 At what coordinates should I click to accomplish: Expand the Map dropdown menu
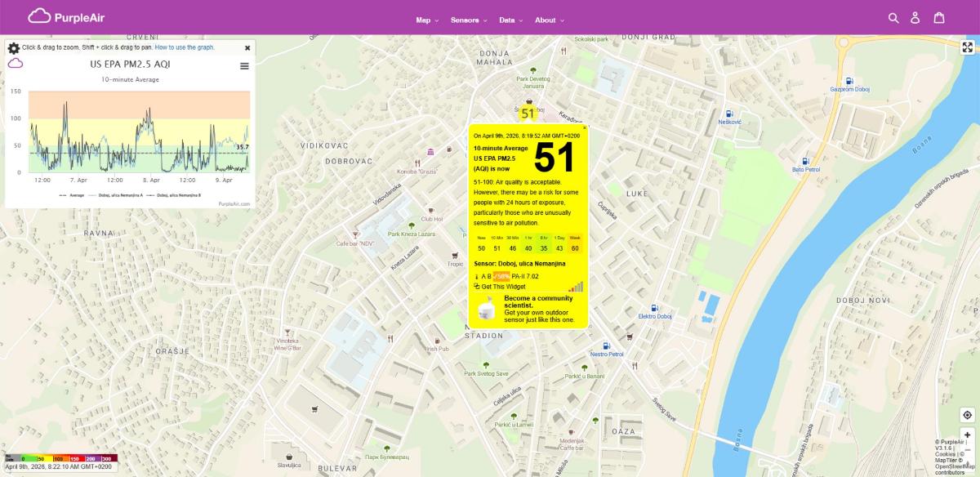[426, 20]
